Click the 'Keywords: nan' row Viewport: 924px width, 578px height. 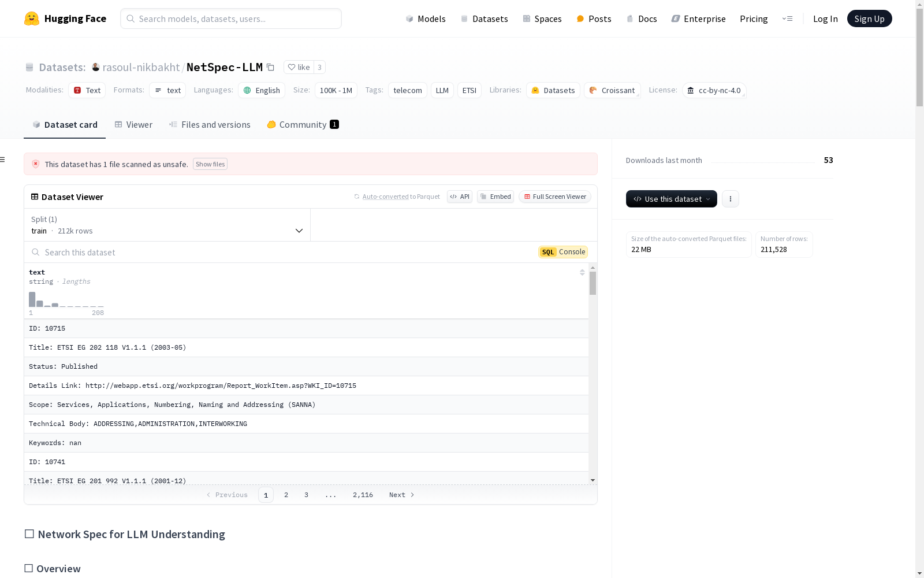click(x=306, y=443)
